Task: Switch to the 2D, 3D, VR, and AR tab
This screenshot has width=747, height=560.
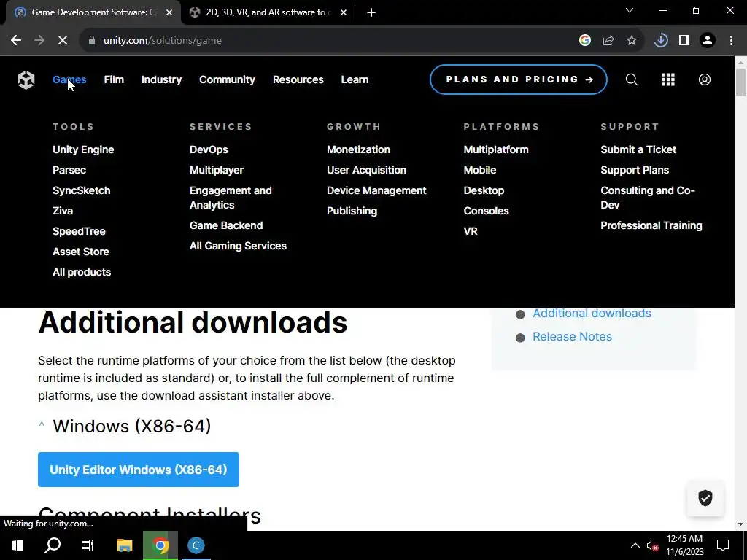Action: [x=267, y=12]
